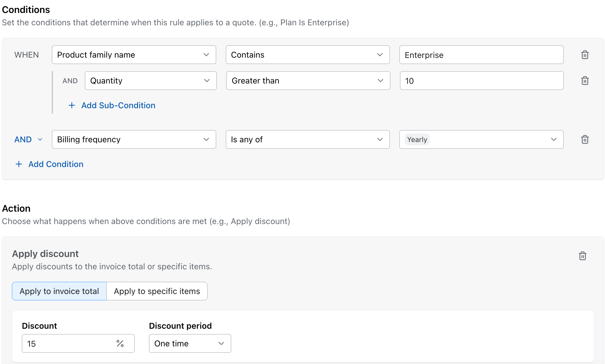Click the Discount amount field showing 15

click(x=78, y=343)
